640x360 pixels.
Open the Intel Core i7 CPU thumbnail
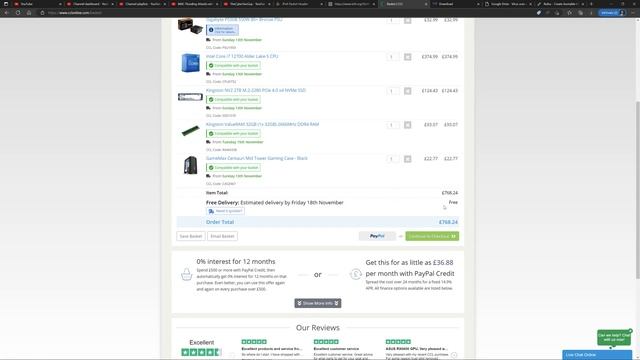tap(190, 63)
